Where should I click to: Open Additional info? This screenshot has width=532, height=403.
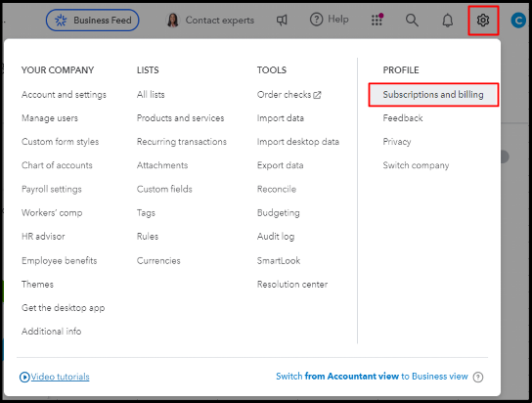click(x=52, y=331)
